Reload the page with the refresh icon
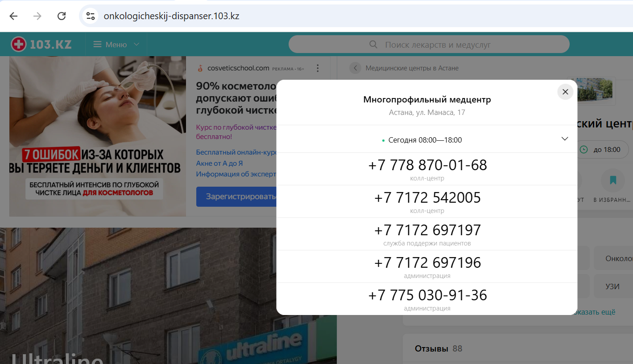633x364 pixels. coord(62,16)
